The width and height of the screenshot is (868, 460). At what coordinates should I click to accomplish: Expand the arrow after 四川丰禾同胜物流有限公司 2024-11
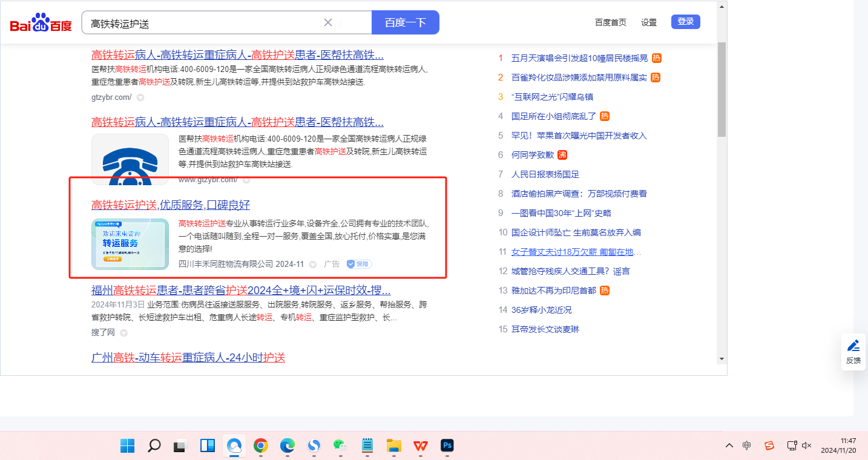pyautogui.click(x=313, y=264)
